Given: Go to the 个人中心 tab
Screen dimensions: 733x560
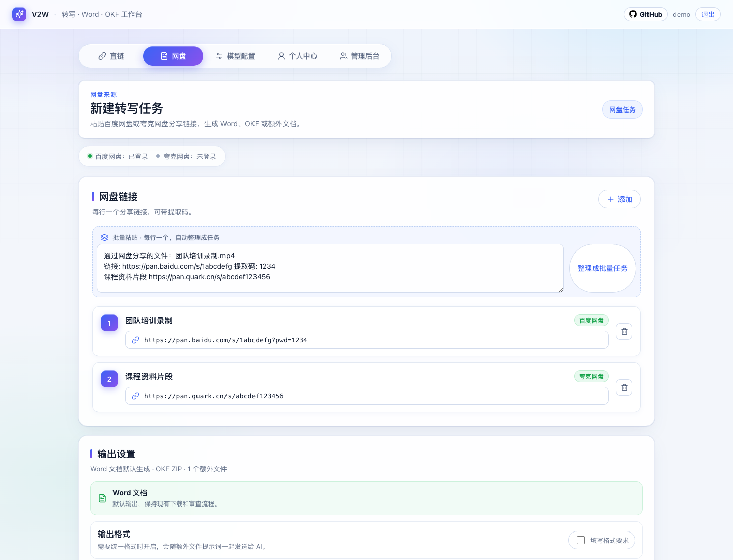Looking at the screenshot, I should point(297,56).
